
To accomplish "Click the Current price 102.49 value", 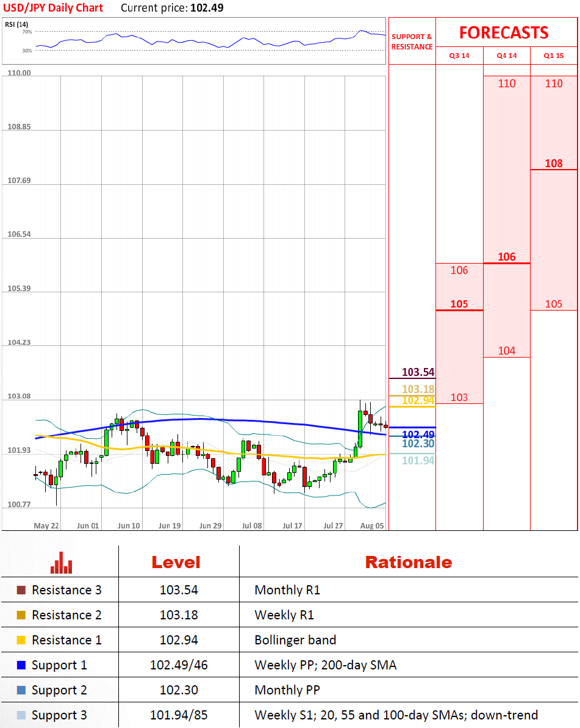I will point(207,8).
